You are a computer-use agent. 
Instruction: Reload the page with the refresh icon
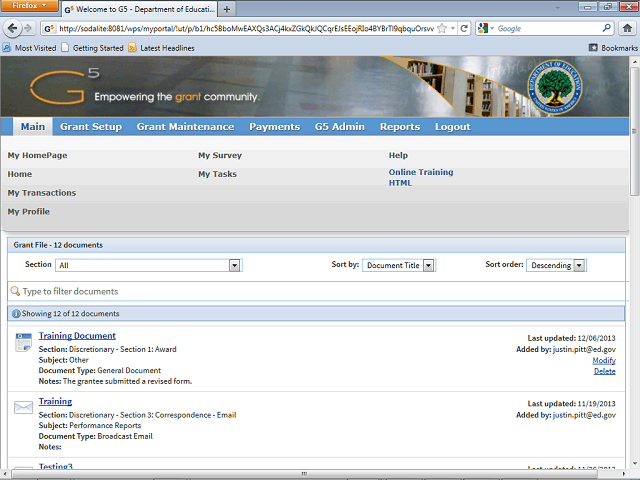(464, 28)
